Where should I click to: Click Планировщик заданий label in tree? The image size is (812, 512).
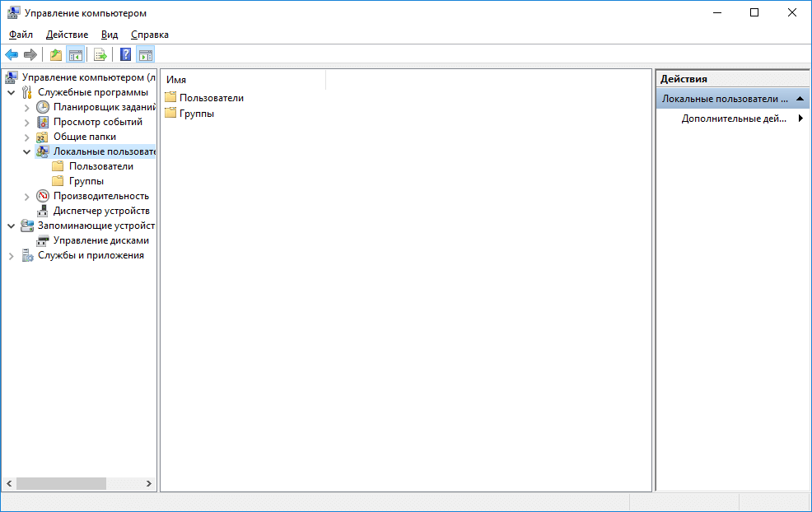click(x=104, y=107)
